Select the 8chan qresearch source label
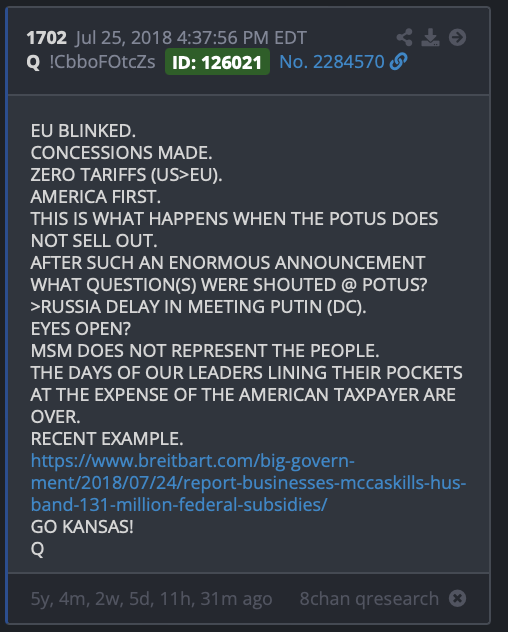This screenshot has width=508, height=632. [369, 599]
